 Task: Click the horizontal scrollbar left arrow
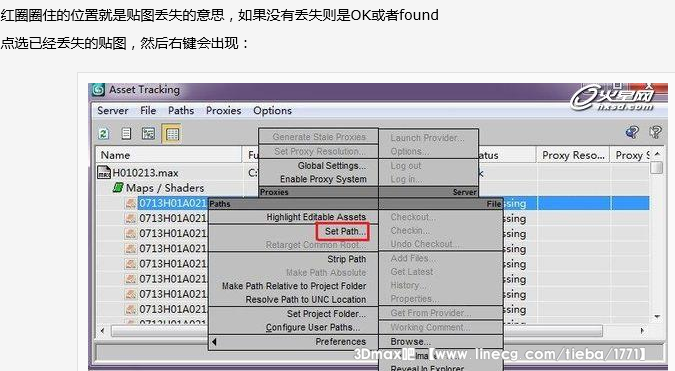pos(102,331)
